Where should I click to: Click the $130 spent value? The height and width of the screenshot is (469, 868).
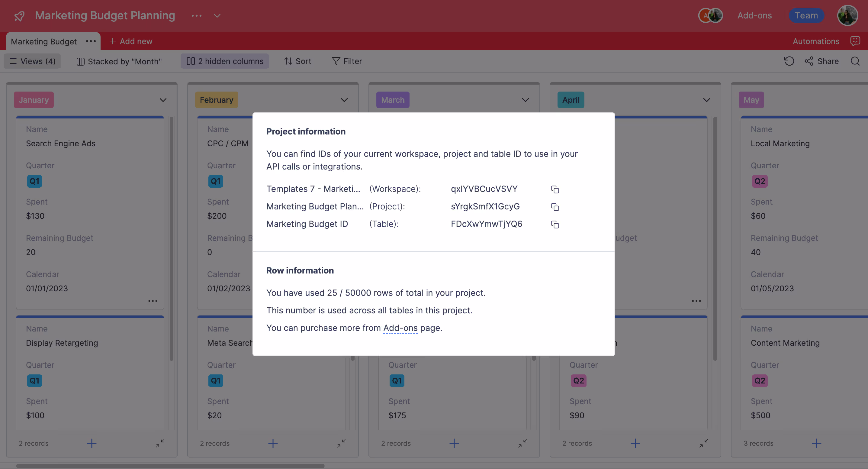(35, 216)
